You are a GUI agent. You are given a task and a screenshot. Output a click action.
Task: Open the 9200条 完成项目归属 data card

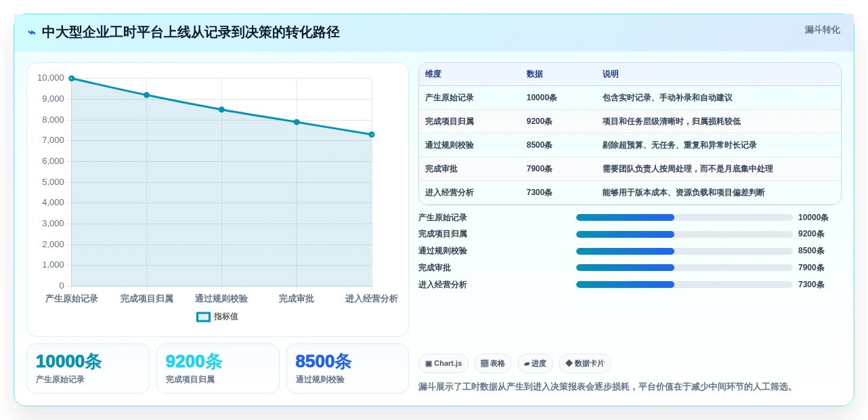pyautogui.click(x=218, y=369)
